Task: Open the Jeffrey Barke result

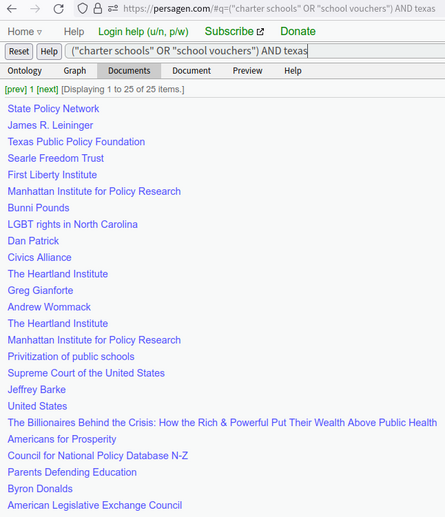Action: [x=37, y=390]
